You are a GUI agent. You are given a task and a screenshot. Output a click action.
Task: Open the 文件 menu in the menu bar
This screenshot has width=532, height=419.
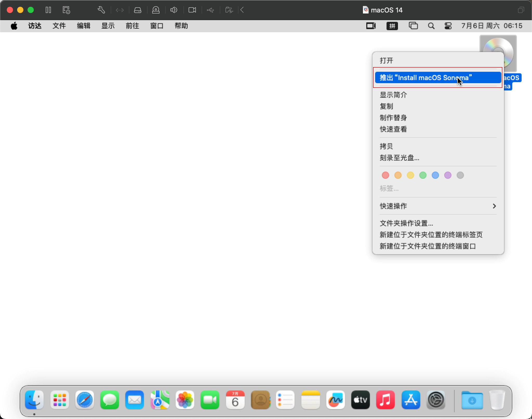[59, 25]
